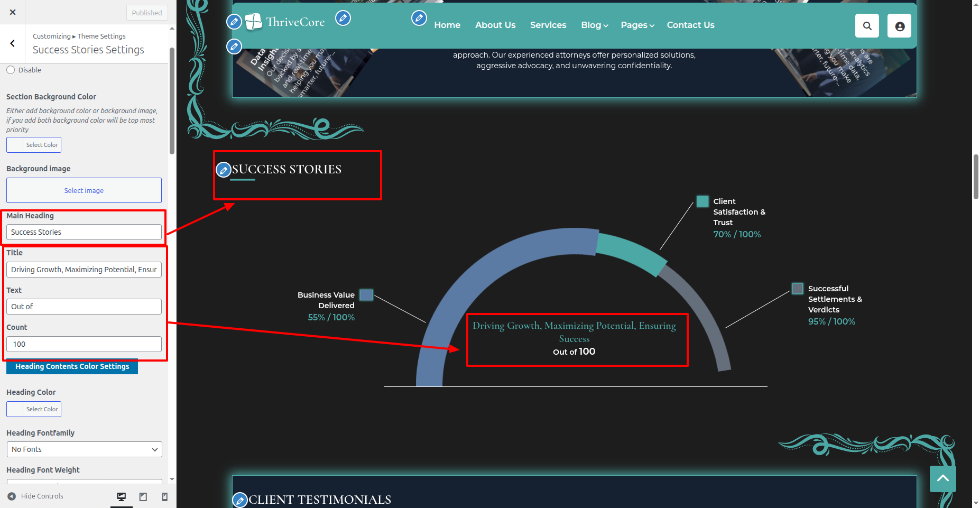Image resolution: width=980 pixels, height=508 pixels.
Task: Collapse the panel via Hide Controls
Action: pos(35,496)
